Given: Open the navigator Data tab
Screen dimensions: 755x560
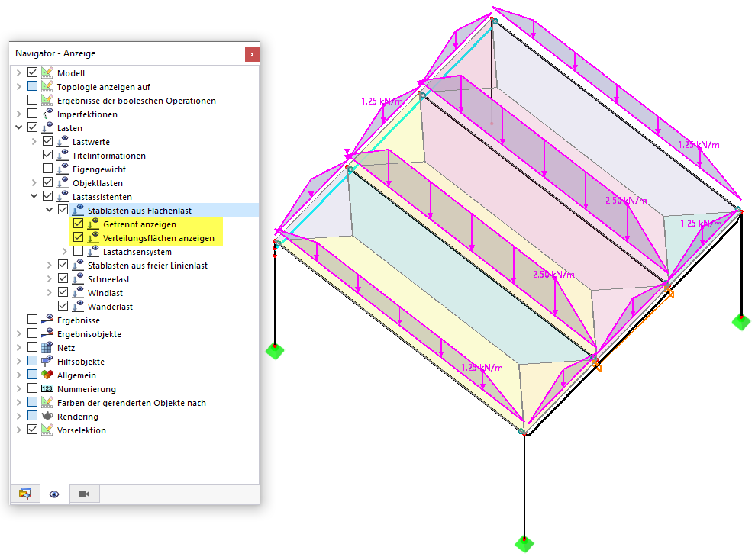Looking at the screenshot, I should click(x=25, y=494).
